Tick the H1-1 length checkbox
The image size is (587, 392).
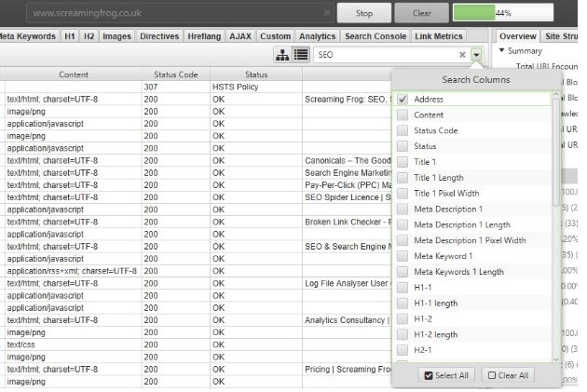tap(403, 304)
